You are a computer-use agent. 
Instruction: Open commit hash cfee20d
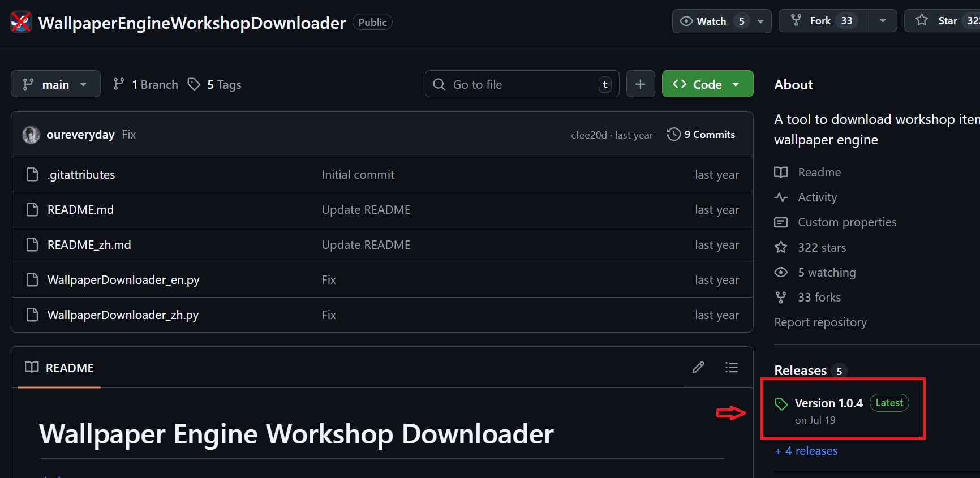click(589, 135)
